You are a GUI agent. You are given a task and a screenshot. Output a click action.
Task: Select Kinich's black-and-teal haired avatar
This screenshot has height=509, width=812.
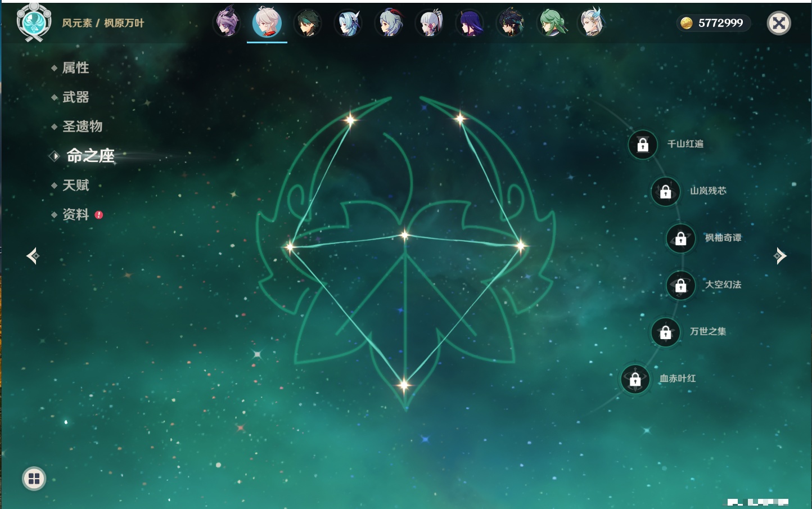[x=511, y=23]
